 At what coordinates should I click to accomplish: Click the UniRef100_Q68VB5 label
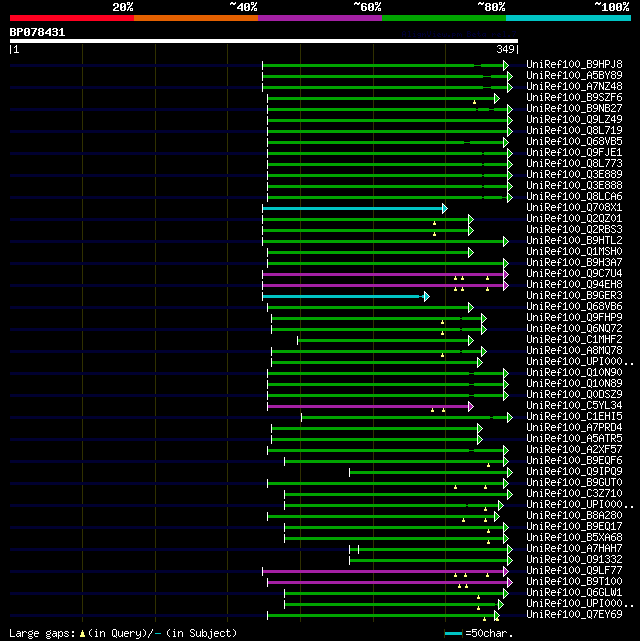[x=574, y=142]
